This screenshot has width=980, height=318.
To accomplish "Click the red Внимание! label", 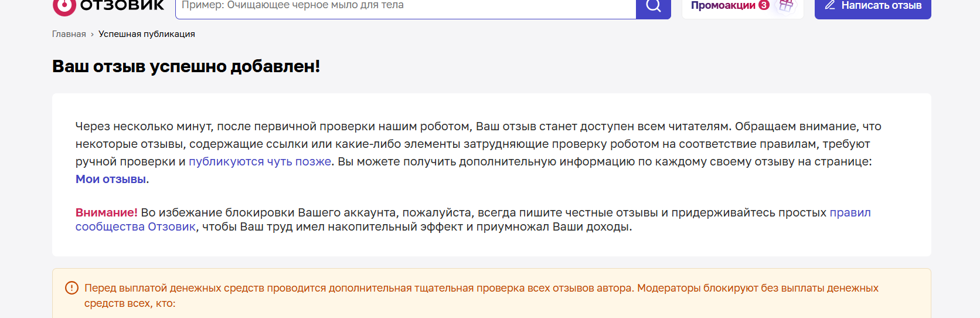I will coord(107,212).
